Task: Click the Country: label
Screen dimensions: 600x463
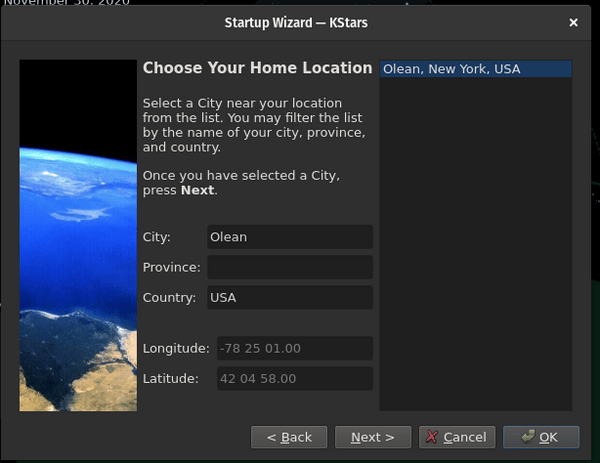Action: (x=169, y=297)
